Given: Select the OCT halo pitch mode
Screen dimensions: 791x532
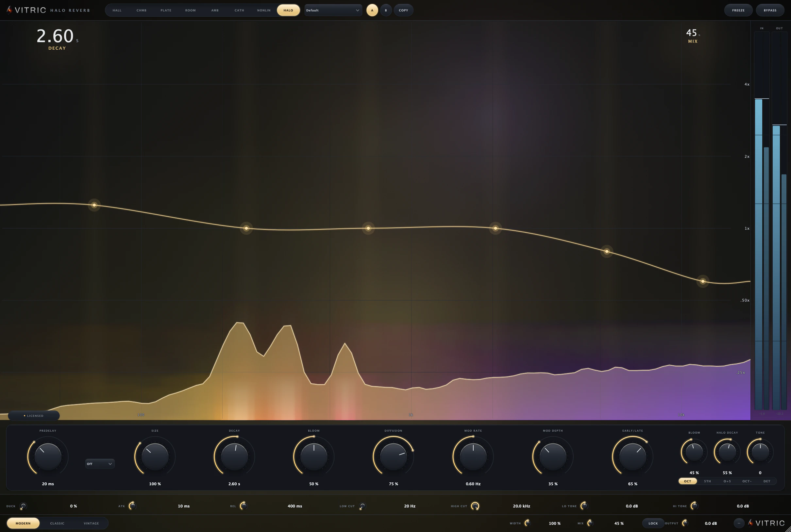Looking at the screenshot, I should point(687,481).
